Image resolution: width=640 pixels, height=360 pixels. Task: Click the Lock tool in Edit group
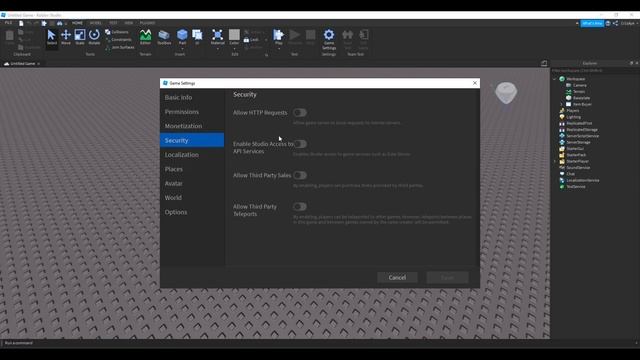pyautogui.click(x=251, y=40)
